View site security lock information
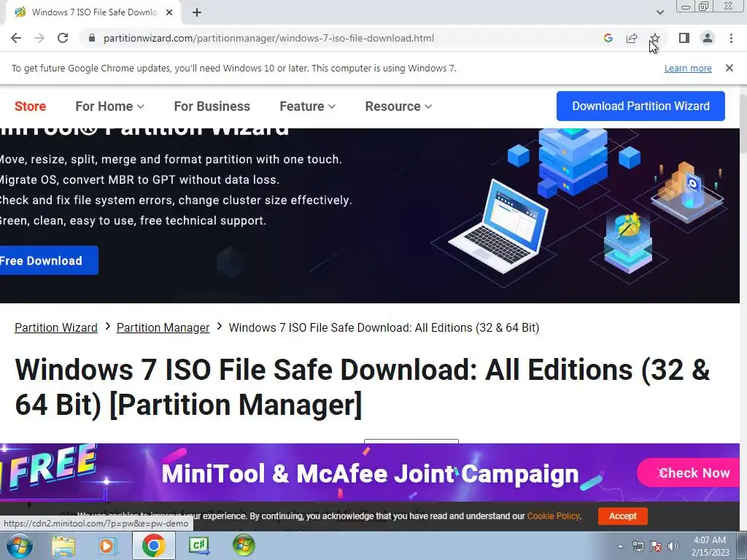 (92, 38)
